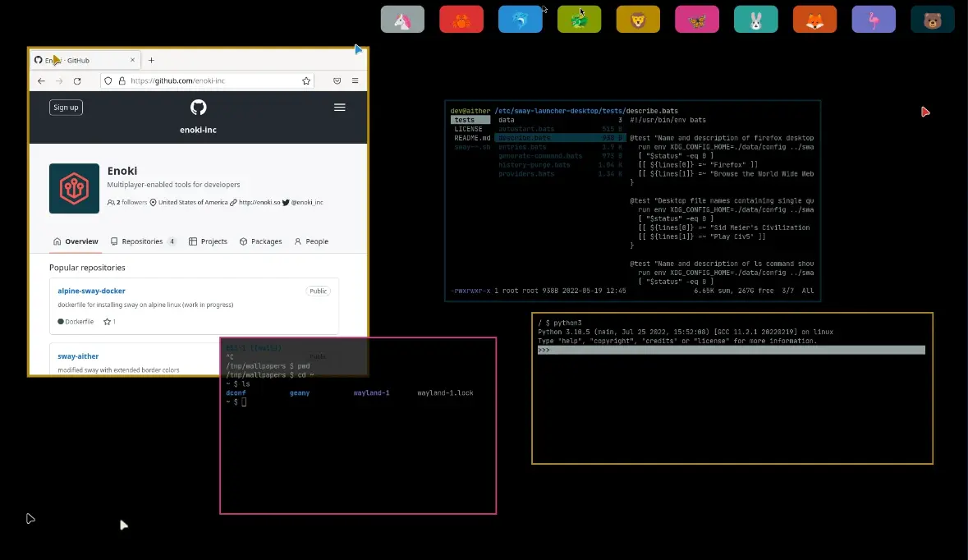Viewport: 968px width, 560px height.
Task: Click the flamingo avatar button
Action: point(874,20)
